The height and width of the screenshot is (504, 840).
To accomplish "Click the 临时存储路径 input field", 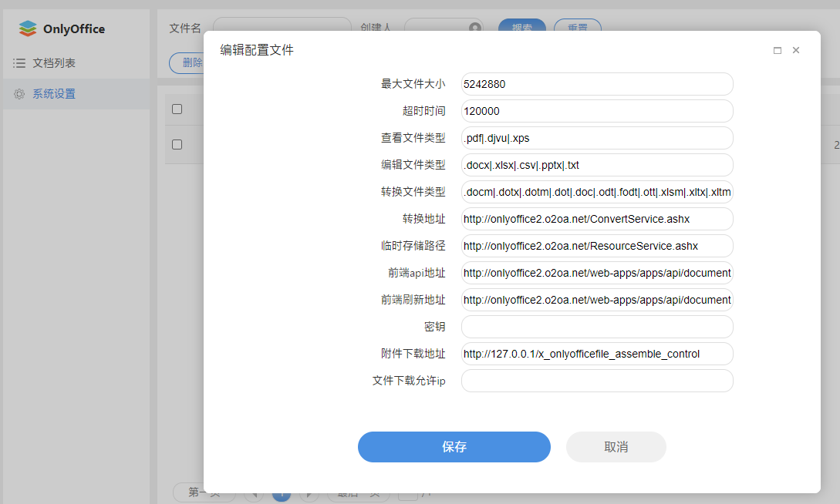I will tap(596, 246).
